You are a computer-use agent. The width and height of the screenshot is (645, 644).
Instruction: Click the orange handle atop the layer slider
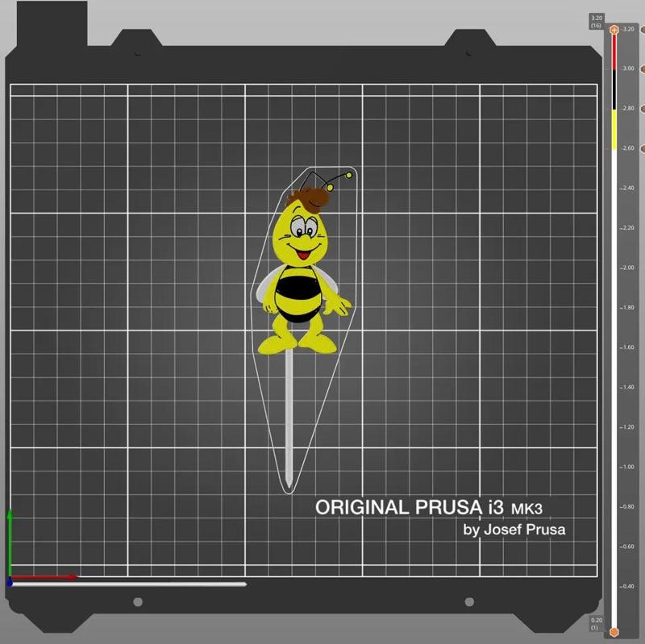click(x=614, y=29)
